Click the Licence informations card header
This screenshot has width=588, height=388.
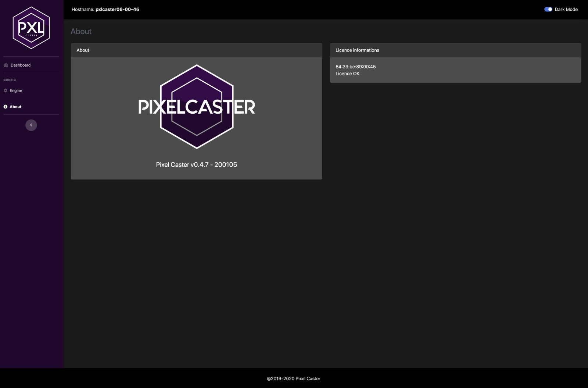coord(455,50)
